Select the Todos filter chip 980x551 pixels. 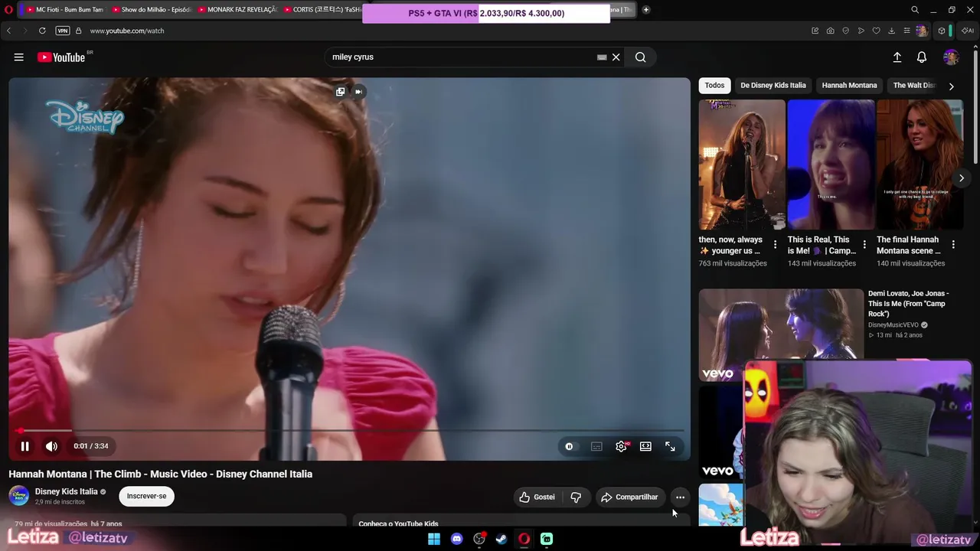tap(714, 86)
